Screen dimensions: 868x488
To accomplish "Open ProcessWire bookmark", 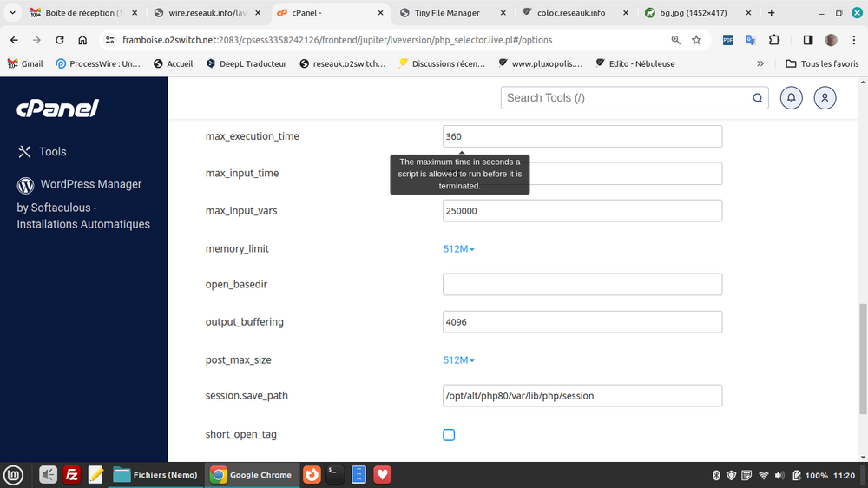I will pyautogui.click(x=98, y=63).
